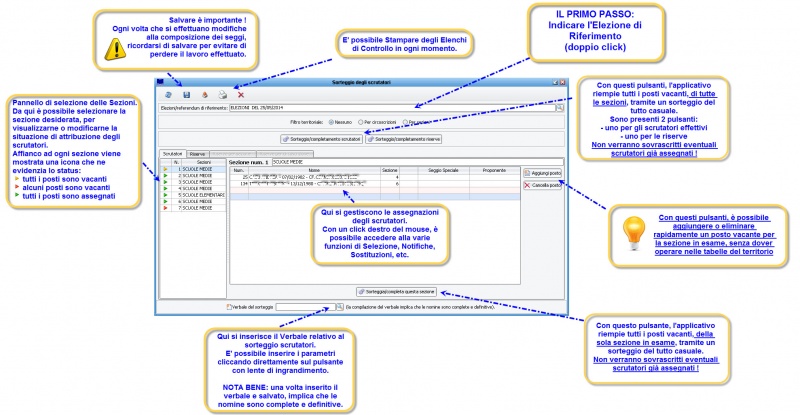The width and height of the screenshot is (800, 415).
Task: Select the Nessuno territorial filter
Action: click(x=331, y=123)
